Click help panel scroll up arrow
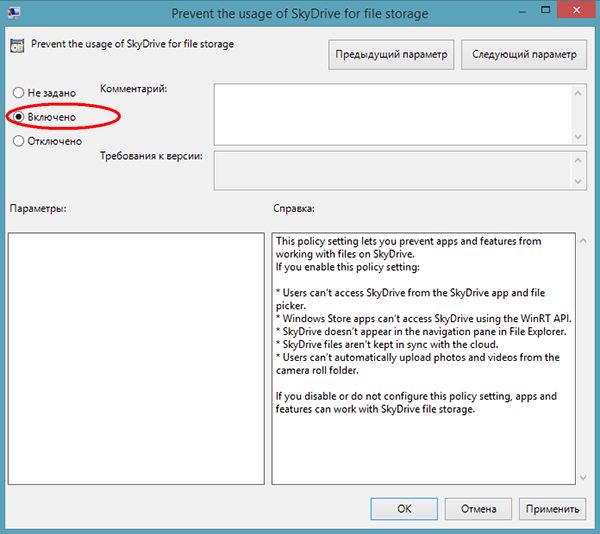 [x=583, y=241]
